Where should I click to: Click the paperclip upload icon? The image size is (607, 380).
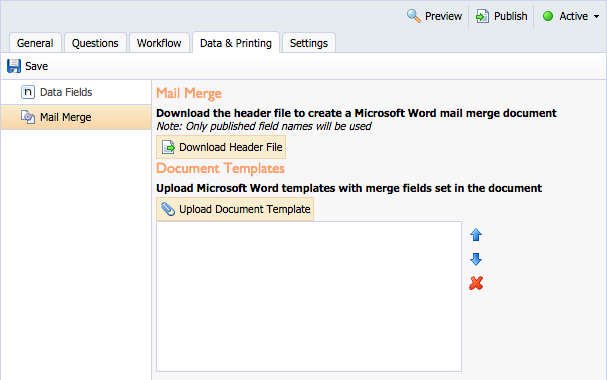pos(168,209)
